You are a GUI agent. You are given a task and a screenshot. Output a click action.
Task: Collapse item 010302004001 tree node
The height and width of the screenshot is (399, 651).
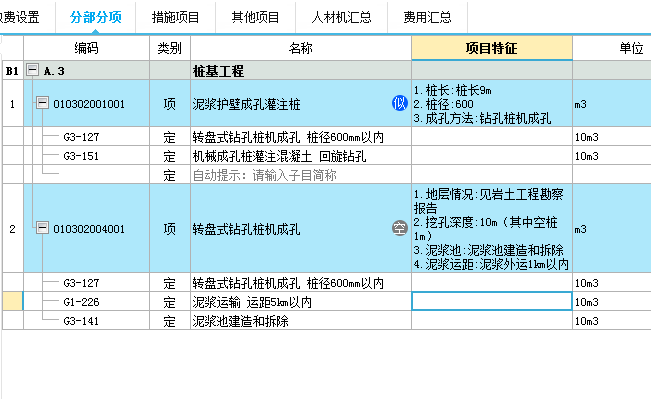pyautogui.click(x=42, y=228)
